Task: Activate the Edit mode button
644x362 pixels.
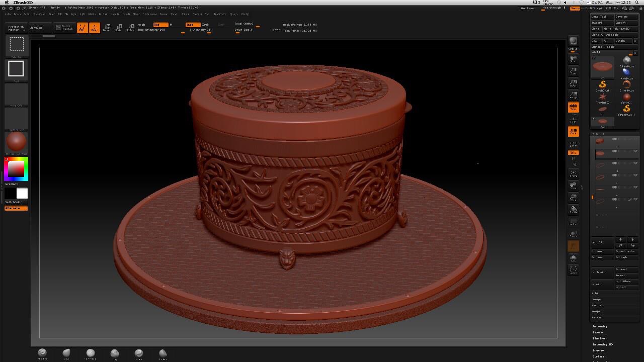Action: pos(82,28)
